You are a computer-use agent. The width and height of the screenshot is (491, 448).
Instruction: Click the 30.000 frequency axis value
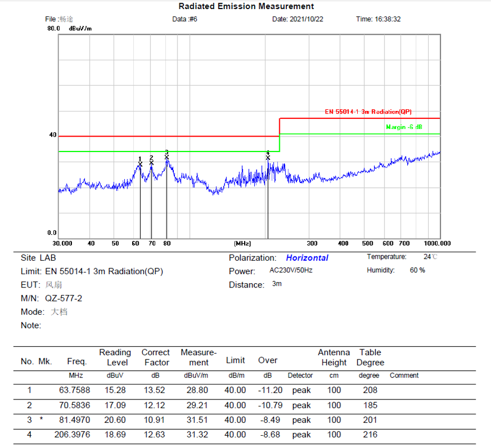coord(62,243)
